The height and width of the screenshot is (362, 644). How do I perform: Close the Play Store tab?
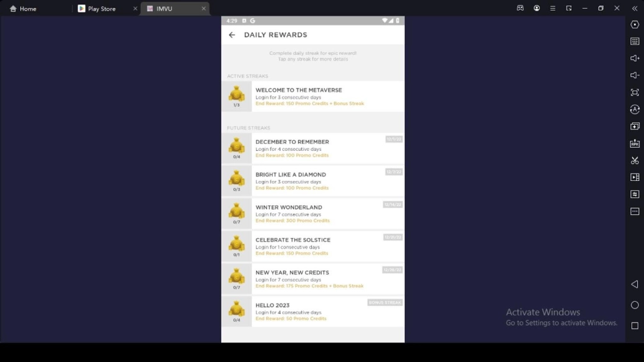pos(135,9)
